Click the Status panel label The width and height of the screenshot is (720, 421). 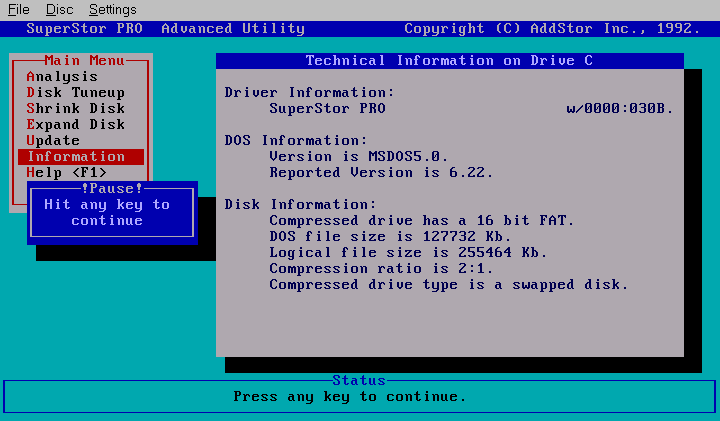click(359, 380)
